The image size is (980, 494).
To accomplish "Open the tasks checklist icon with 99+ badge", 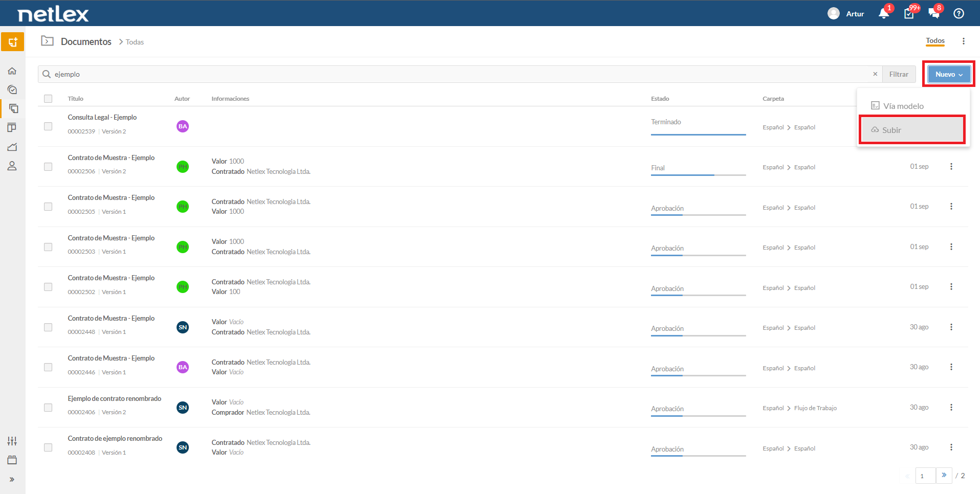I will (x=909, y=14).
